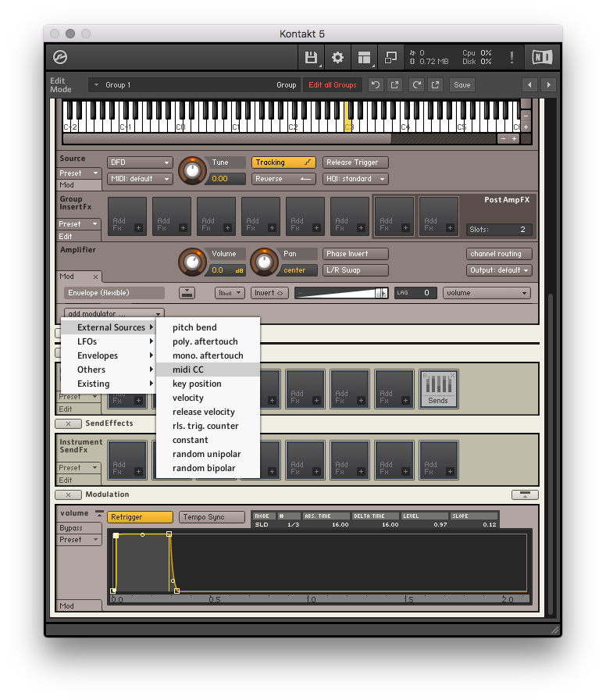The image size is (606, 700).
Task: Toggle Tempo Sync
Action: tap(212, 517)
